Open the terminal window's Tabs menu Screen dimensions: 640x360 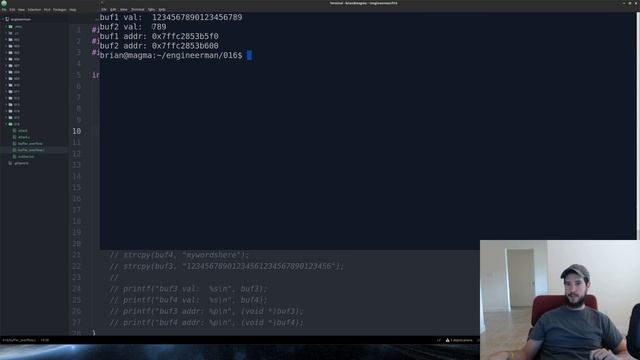tap(151, 9)
